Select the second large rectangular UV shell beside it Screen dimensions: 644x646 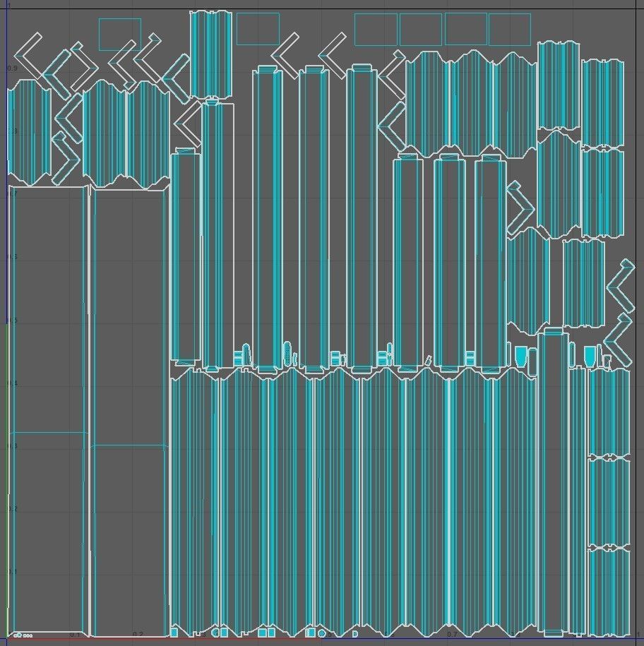click(x=129, y=412)
